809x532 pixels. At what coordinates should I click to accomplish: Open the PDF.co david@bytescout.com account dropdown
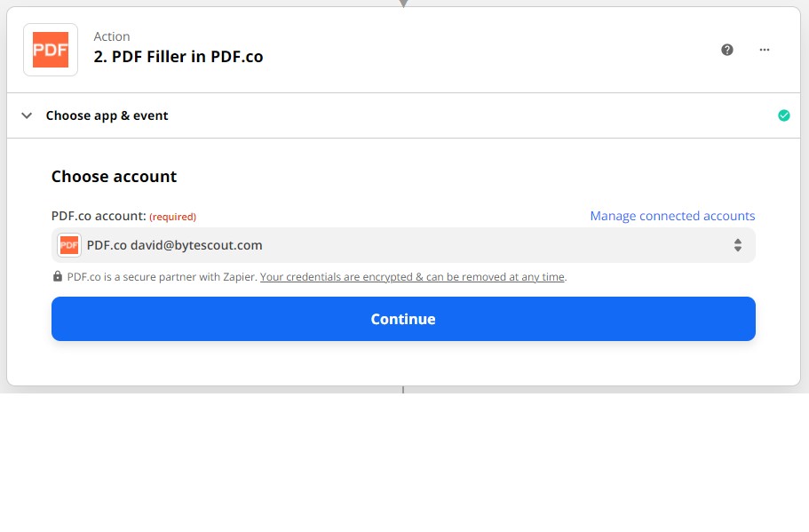(x=403, y=245)
